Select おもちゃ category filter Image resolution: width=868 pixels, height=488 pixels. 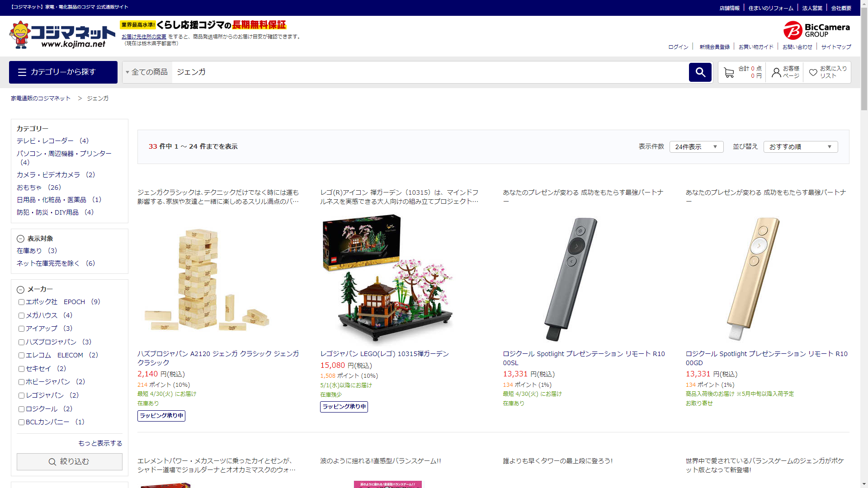pos(29,188)
